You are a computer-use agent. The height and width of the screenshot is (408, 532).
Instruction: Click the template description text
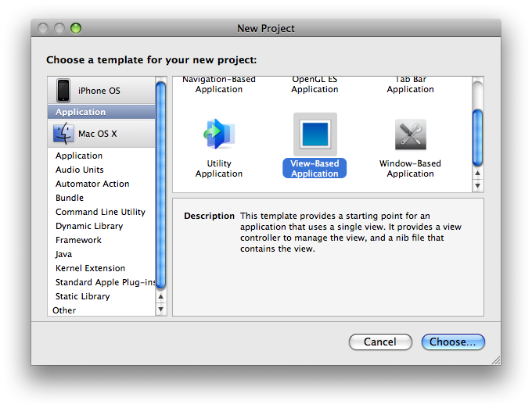coord(350,232)
